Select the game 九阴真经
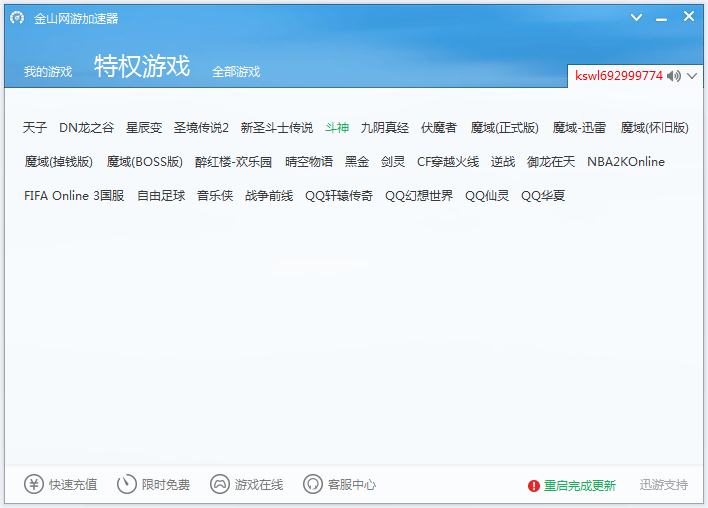708x508 pixels. coord(385,128)
